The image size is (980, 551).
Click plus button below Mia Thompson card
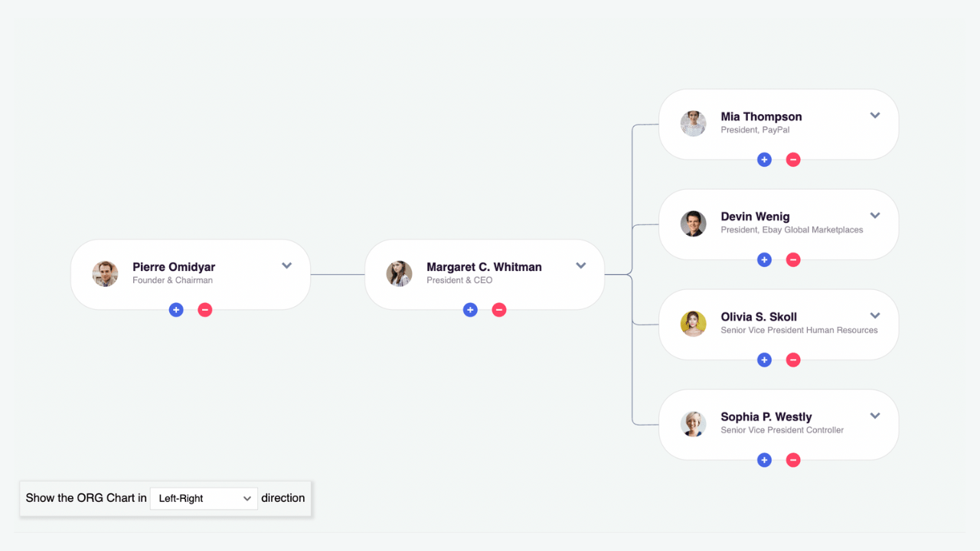click(764, 160)
